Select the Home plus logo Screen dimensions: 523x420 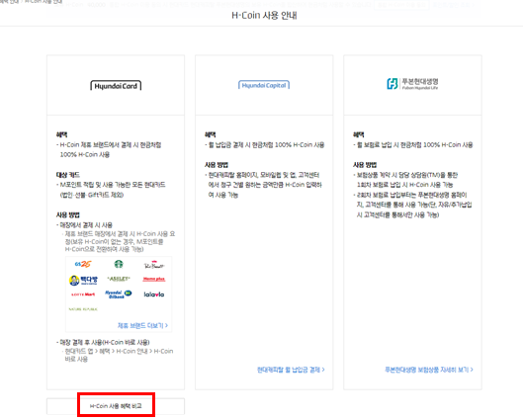pos(154,279)
